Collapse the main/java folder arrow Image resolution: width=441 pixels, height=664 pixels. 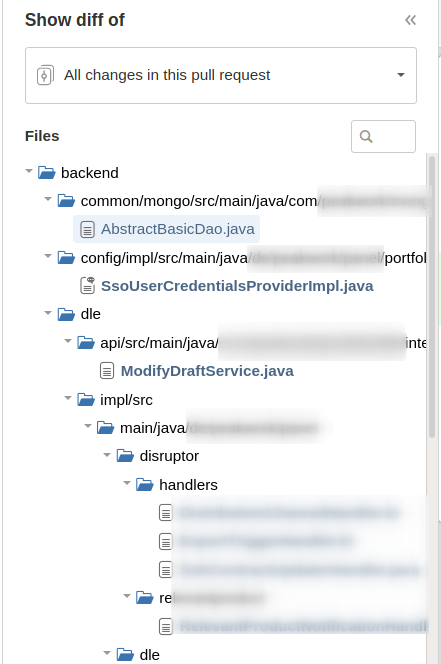point(88,426)
